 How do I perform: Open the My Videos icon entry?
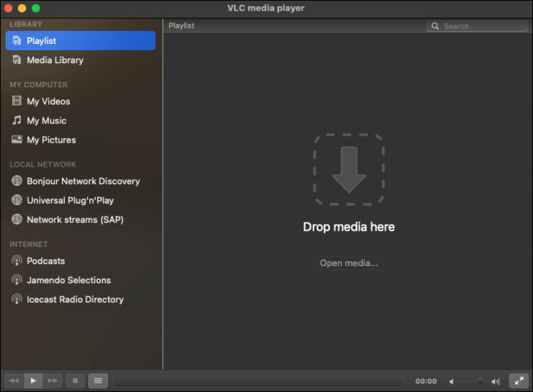point(17,101)
